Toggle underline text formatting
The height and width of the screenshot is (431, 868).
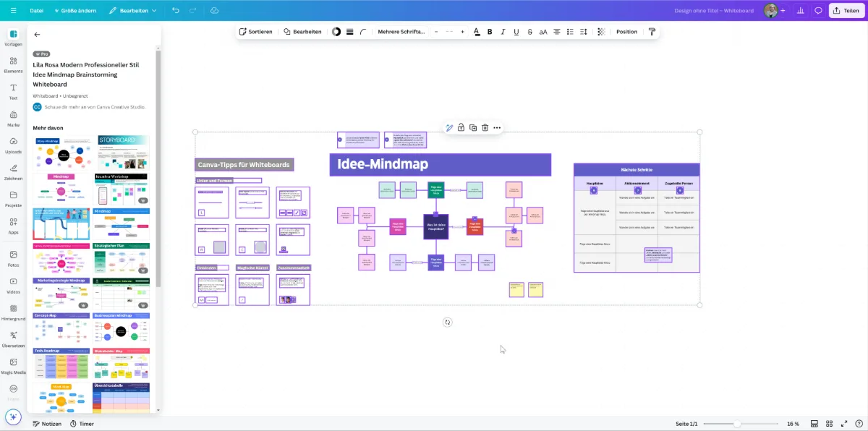pyautogui.click(x=516, y=32)
